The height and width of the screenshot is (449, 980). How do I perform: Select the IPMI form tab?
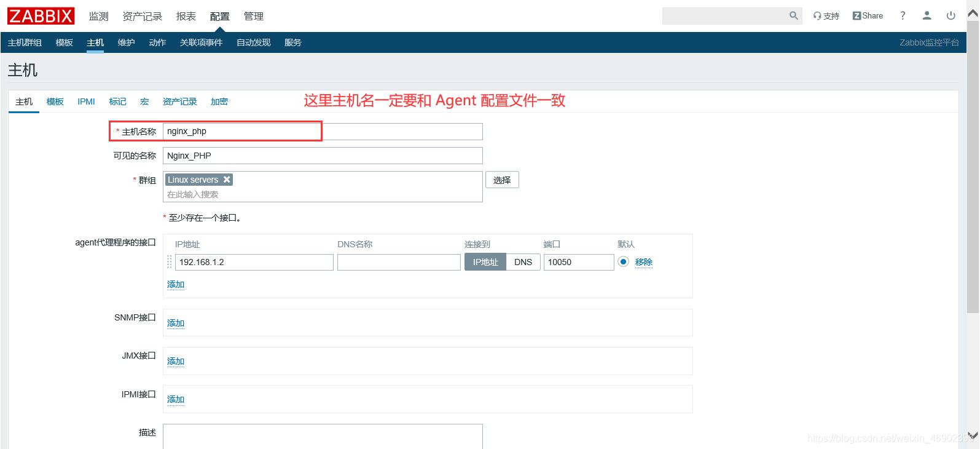tap(86, 102)
